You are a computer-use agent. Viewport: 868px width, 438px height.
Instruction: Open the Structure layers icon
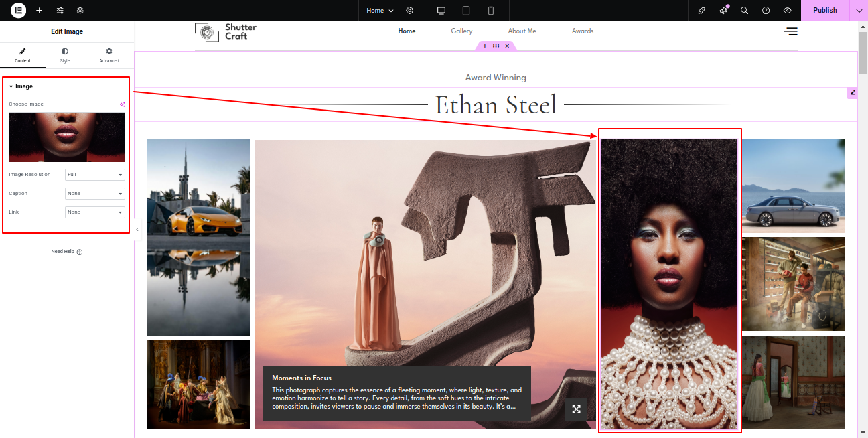click(x=80, y=11)
